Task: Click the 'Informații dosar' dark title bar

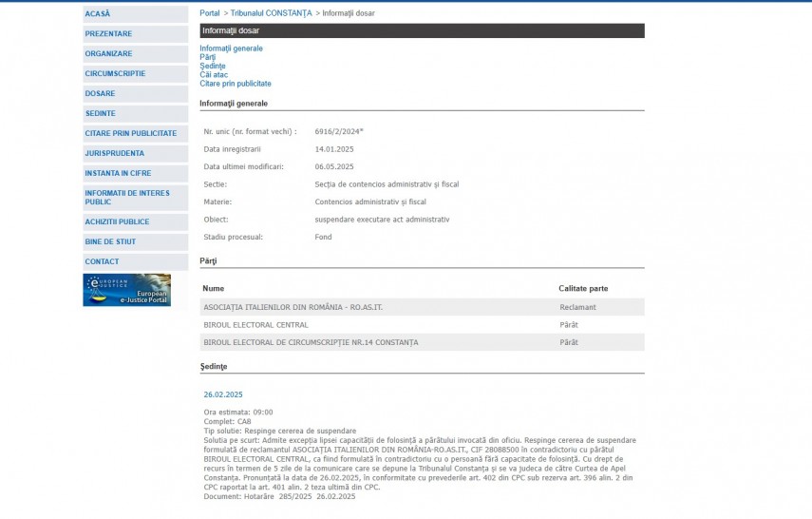Action: [x=422, y=30]
